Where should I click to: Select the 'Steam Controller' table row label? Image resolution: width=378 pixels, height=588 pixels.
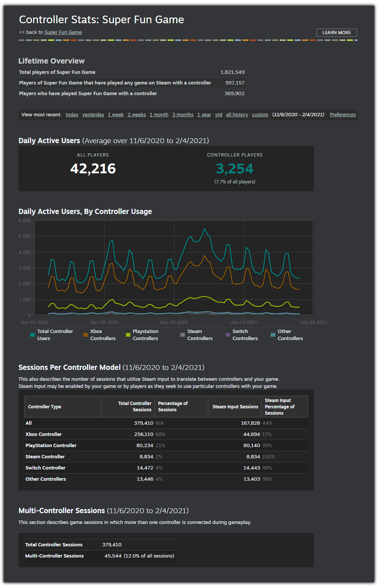(x=45, y=457)
